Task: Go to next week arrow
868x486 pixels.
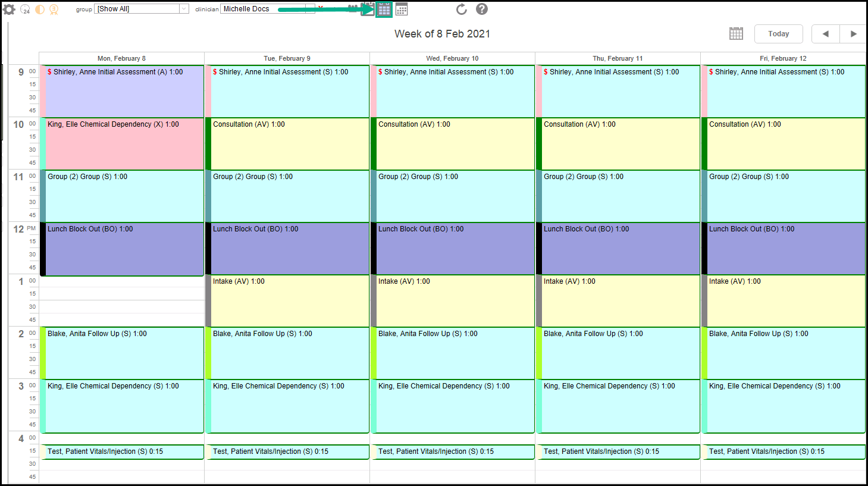Action: coord(853,34)
